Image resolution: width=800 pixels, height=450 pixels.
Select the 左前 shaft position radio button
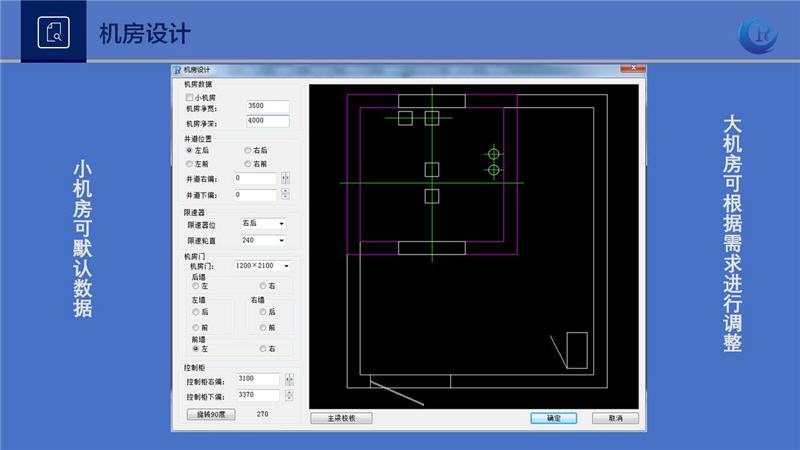tap(190, 163)
